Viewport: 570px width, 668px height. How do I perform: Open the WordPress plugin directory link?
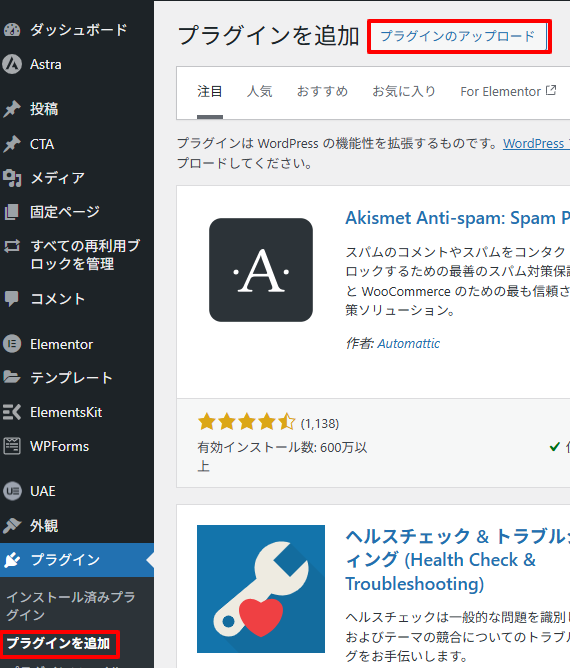(x=536, y=144)
